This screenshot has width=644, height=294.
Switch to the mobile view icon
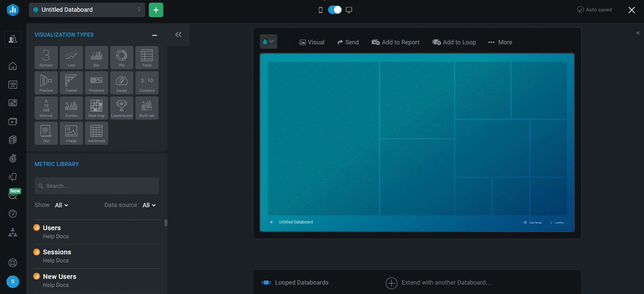(x=320, y=10)
